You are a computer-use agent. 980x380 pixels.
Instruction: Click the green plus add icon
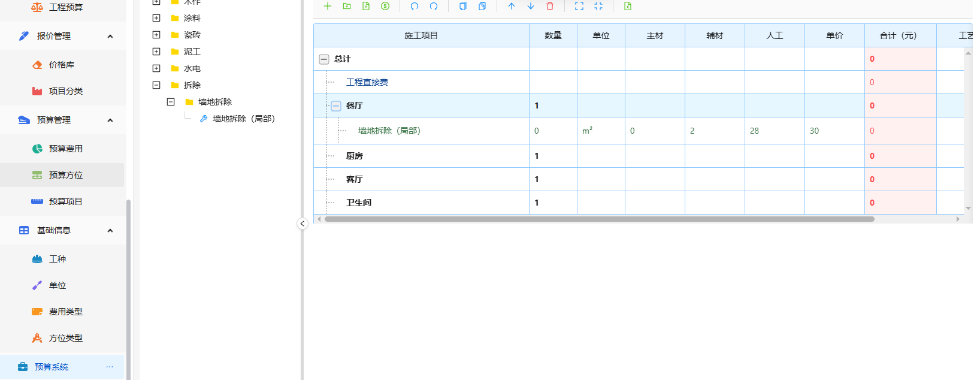click(328, 6)
